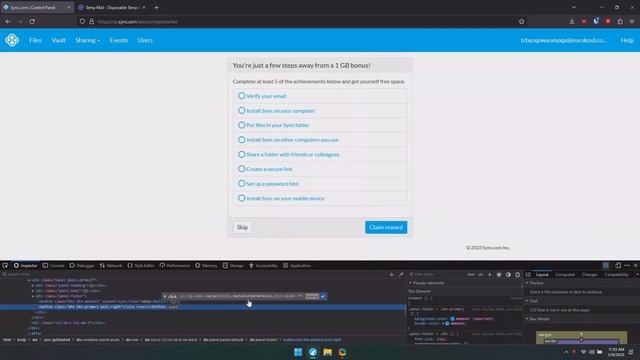Collapse the Grid section
This screenshot has width=640, height=360.
(527, 301)
